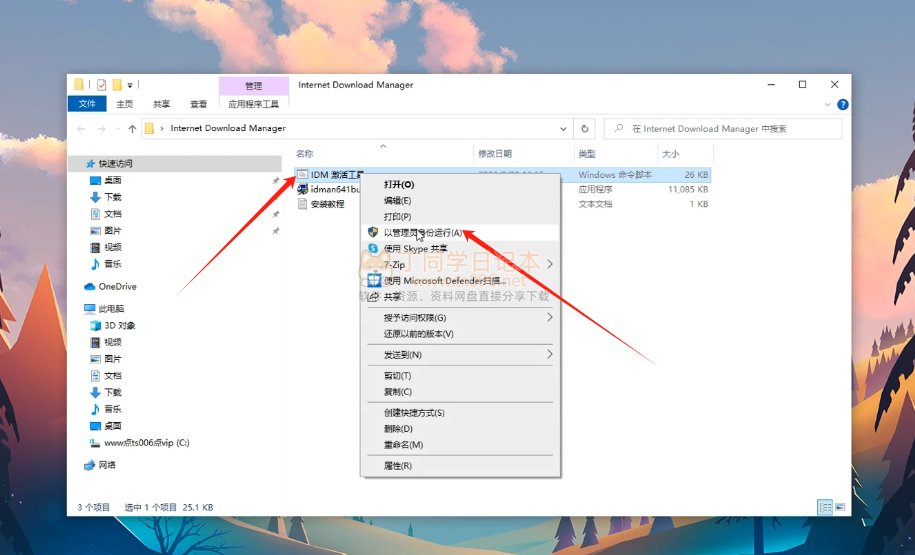Select 此电脑 in the navigation pane
The height and width of the screenshot is (555, 915).
pyautogui.click(x=104, y=308)
